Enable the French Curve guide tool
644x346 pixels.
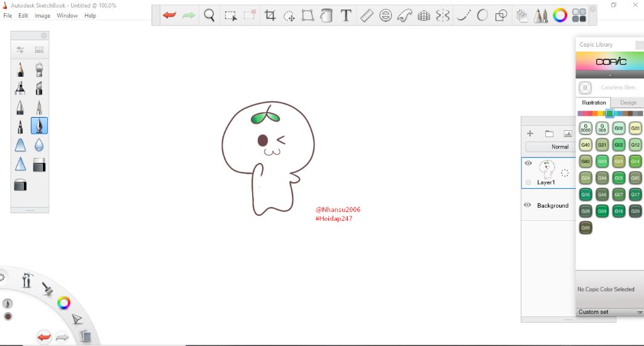coord(404,16)
